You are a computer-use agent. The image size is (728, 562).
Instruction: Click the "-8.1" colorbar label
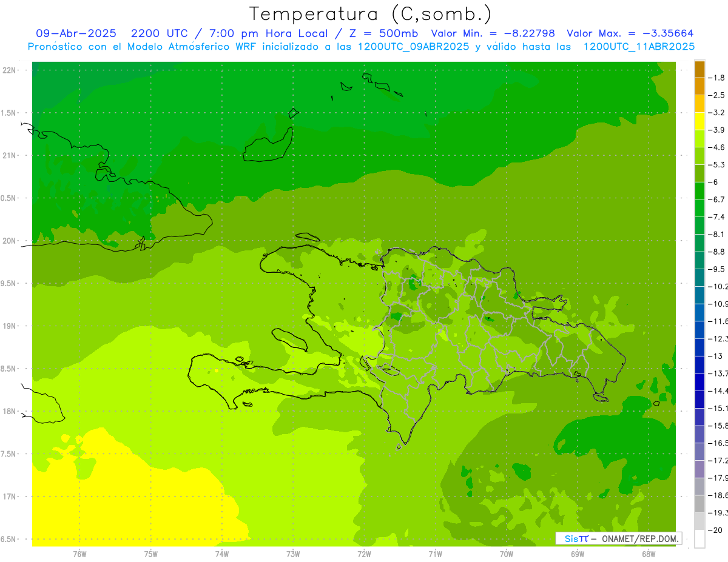(x=716, y=234)
